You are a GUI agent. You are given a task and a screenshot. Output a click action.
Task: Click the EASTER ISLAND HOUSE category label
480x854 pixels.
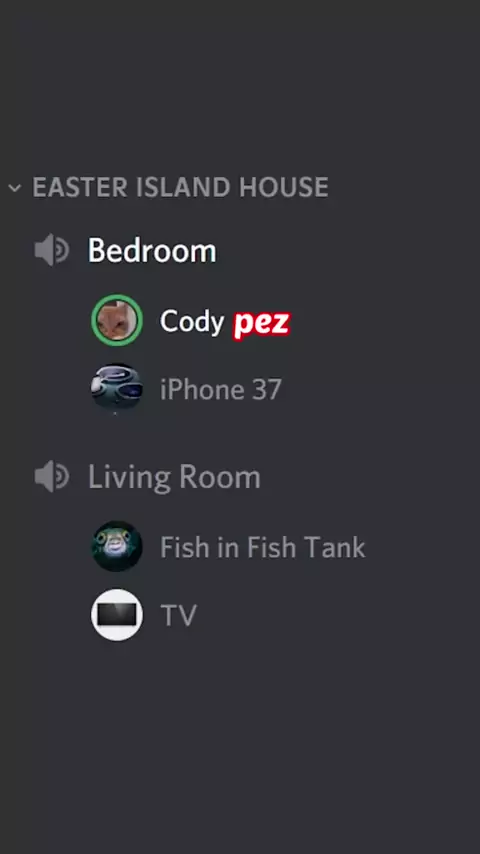(x=180, y=187)
